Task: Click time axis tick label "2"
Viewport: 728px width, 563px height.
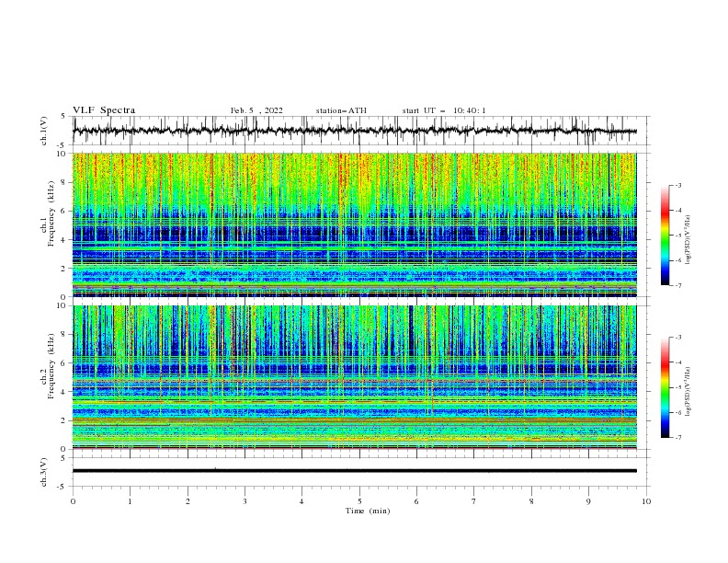Action: (188, 501)
